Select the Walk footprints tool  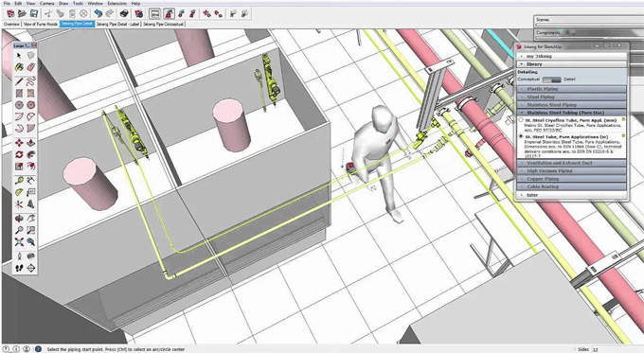19,268
